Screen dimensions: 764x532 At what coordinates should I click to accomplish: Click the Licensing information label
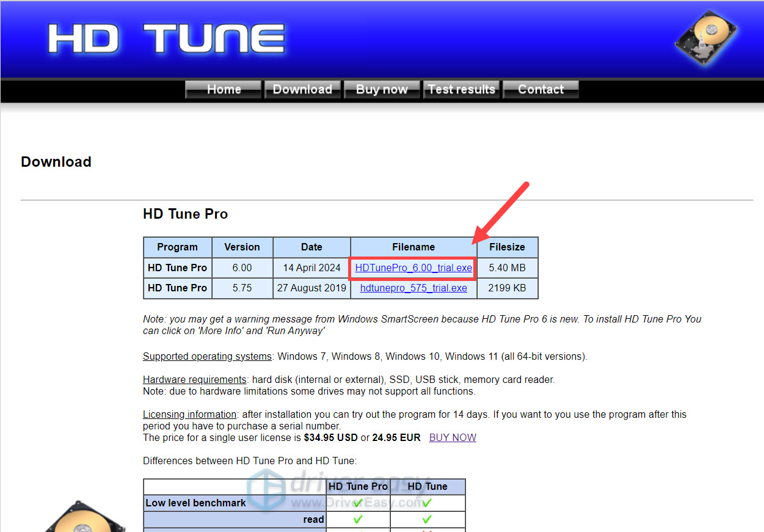189,414
